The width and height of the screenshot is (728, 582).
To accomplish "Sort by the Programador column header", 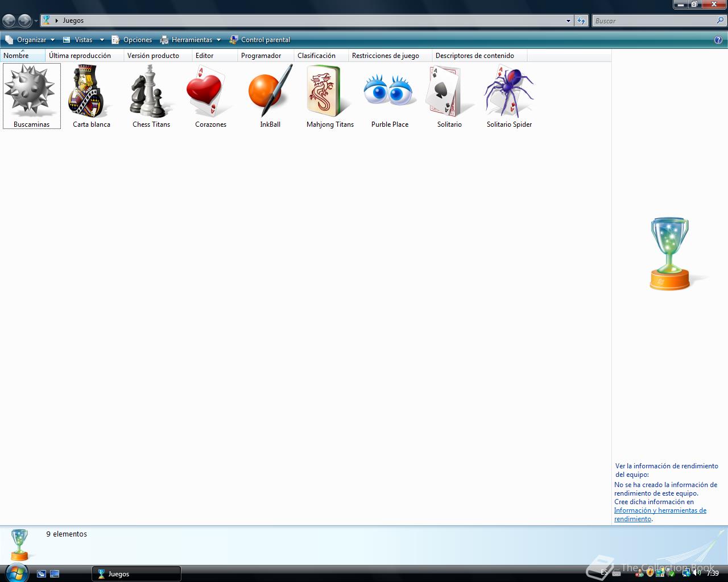I will pos(266,56).
